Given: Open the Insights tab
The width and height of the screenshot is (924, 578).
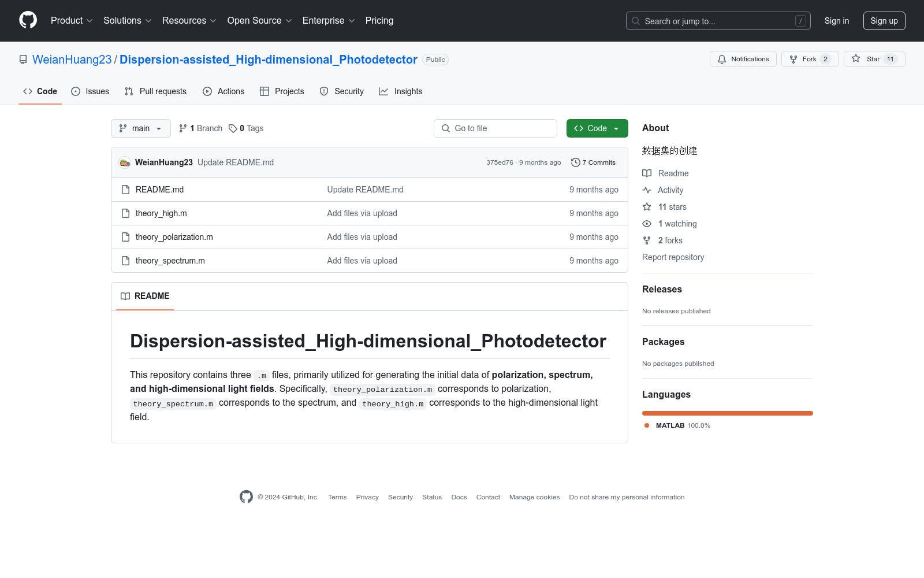Looking at the screenshot, I should coord(401,91).
